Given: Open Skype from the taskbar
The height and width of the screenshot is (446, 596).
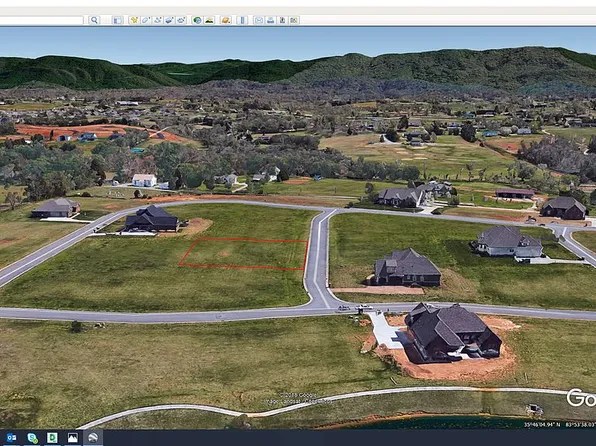Looking at the screenshot, I should (x=32, y=438).
